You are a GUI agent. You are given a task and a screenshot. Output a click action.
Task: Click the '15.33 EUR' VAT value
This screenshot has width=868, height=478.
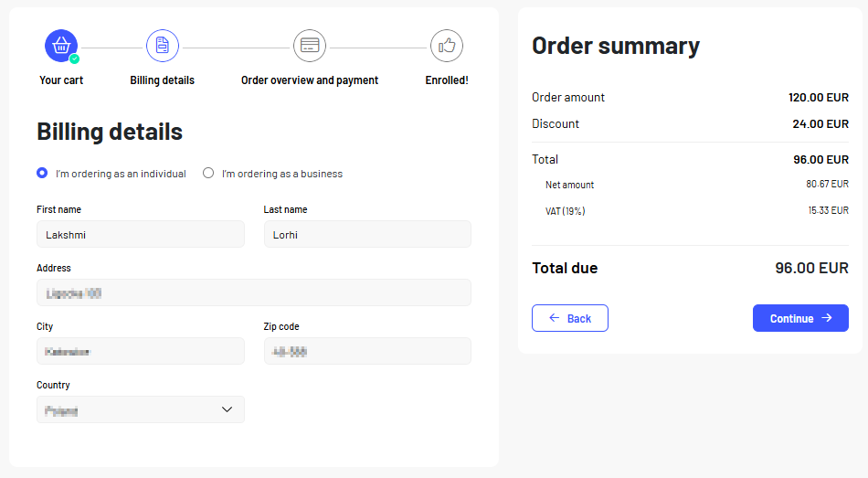coord(828,210)
